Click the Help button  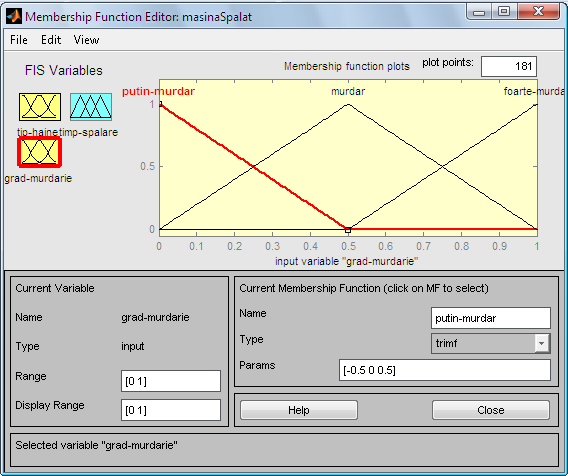(x=299, y=410)
